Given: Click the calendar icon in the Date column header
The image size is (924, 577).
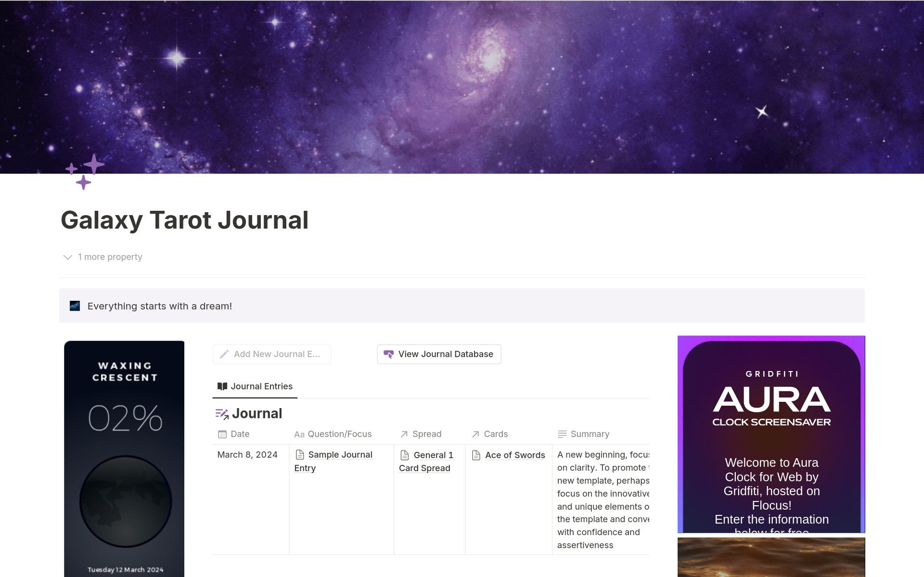Looking at the screenshot, I should tap(222, 434).
